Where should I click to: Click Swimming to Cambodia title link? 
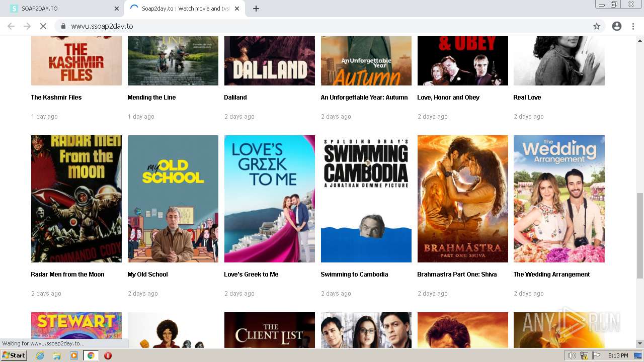354,275
